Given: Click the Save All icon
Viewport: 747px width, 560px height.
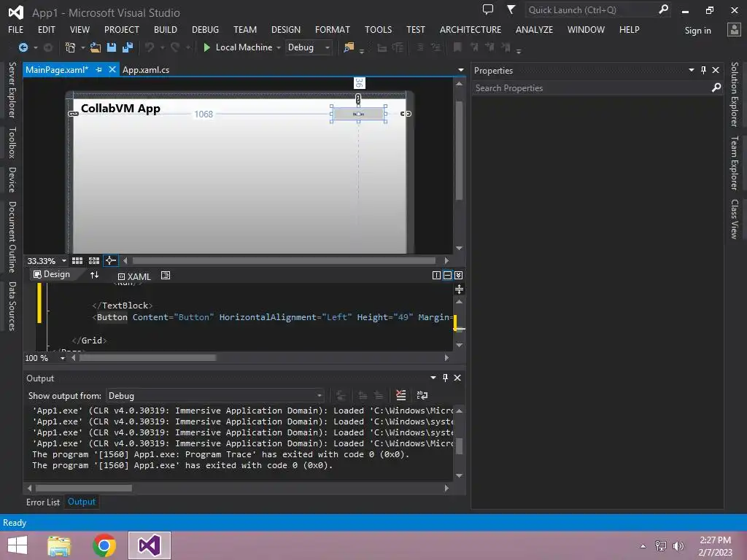Looking at the screenshot, I should pos(128,47).
